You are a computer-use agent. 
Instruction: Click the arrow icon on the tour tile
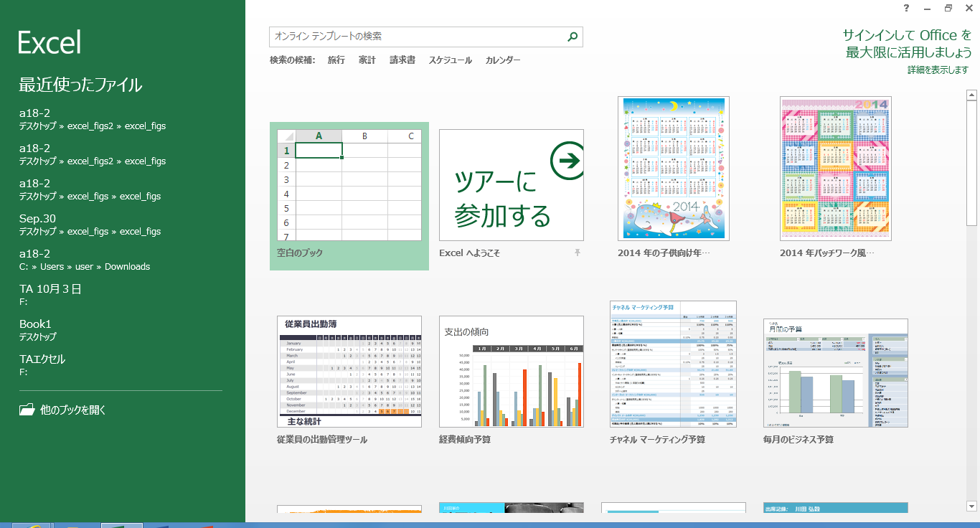pyautogui.click(x=567, y=161)
